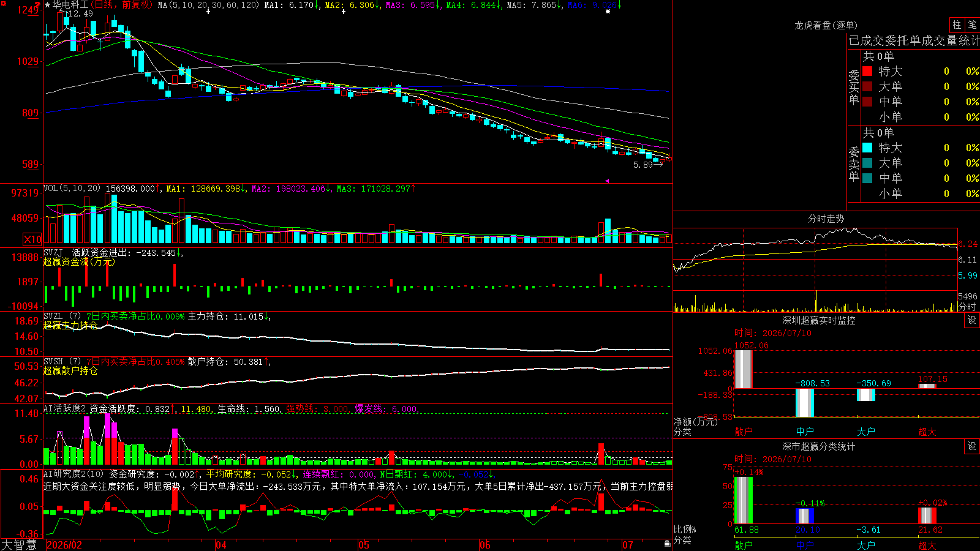This screenshot has width=980, height=551.
Task: Switch 龙虎看盘 to 笔 (tick) view
Action: click(x=972, y=24)
